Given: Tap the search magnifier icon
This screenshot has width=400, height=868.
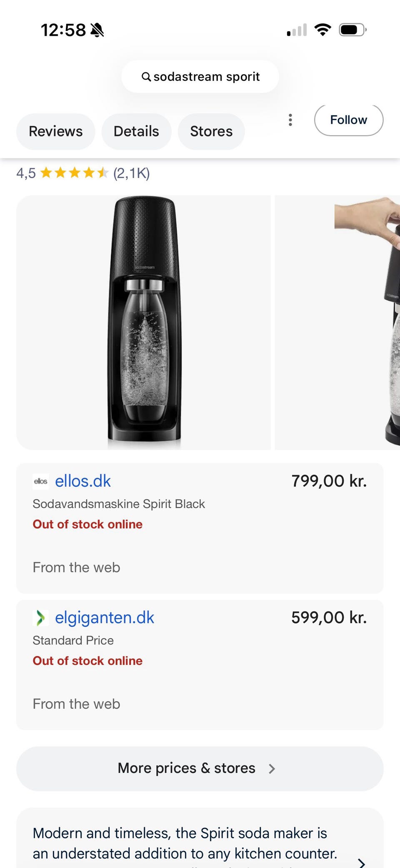Looking at the screenshot, I should [146, 77].
